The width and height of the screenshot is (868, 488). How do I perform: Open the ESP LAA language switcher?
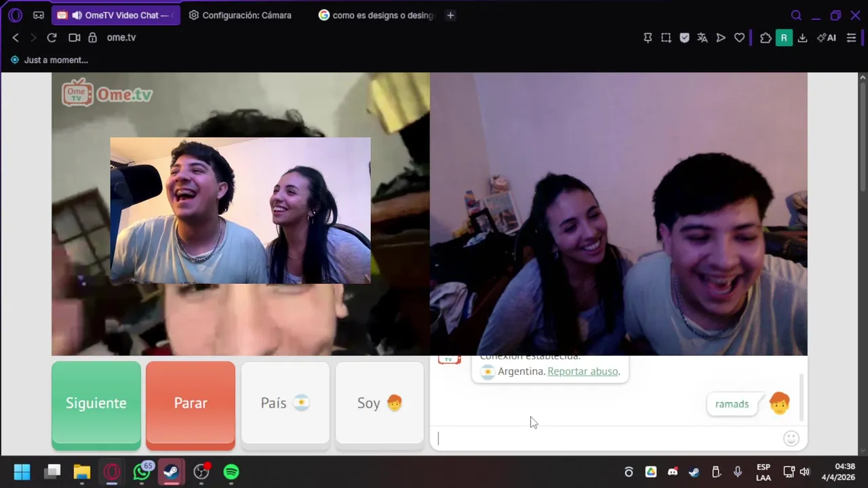tap(764, 472)
